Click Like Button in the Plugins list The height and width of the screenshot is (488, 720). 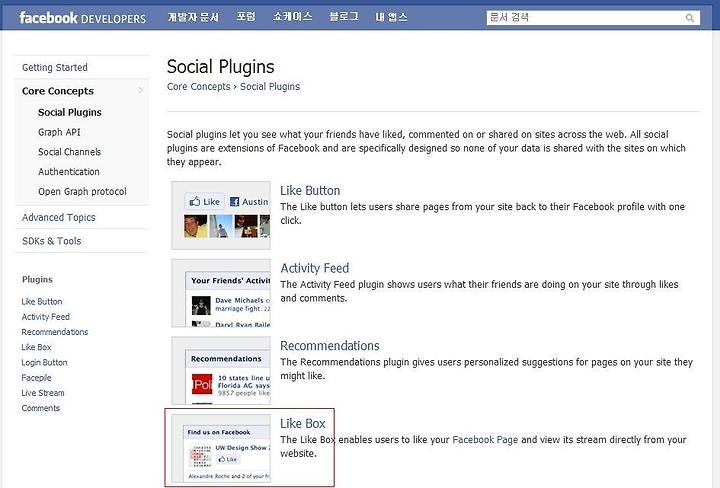(42, 302)
